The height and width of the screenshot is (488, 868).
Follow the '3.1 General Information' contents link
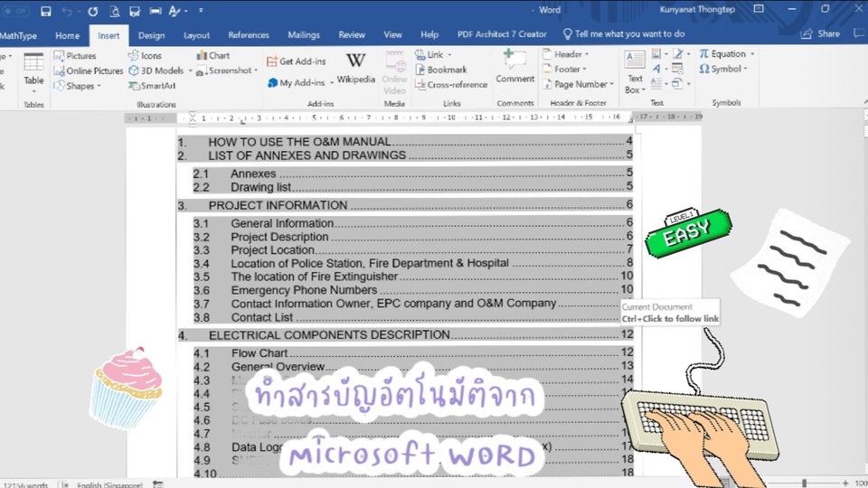click(x=413, y=223)
